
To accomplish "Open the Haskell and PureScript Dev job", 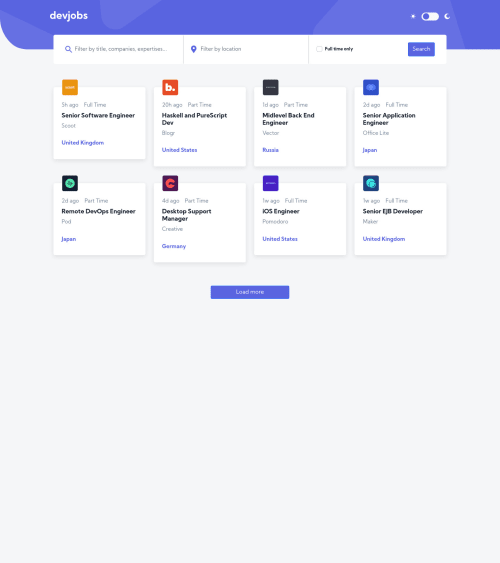I will (195, 119).
